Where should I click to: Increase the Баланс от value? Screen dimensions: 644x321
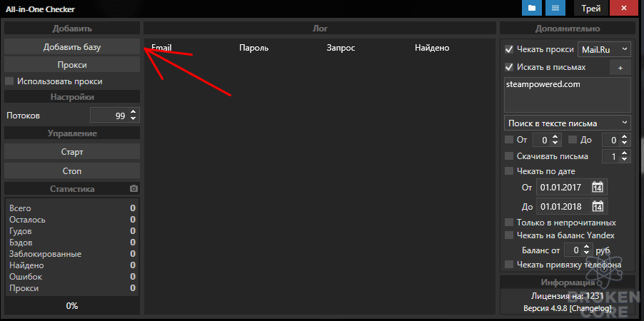(586, 246)
